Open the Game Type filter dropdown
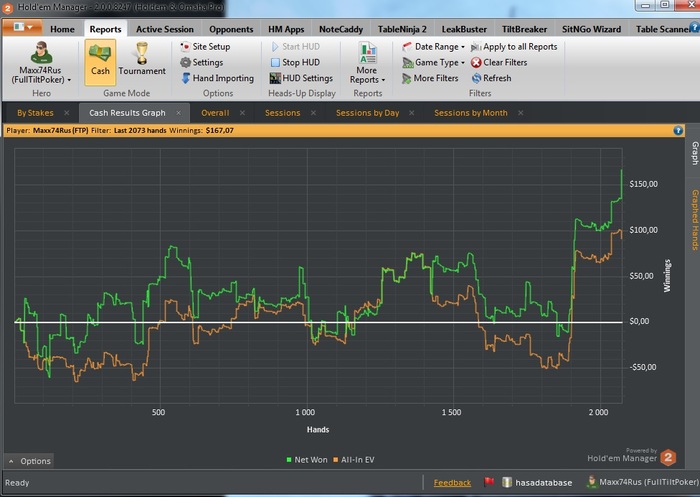 pos(433,63)
